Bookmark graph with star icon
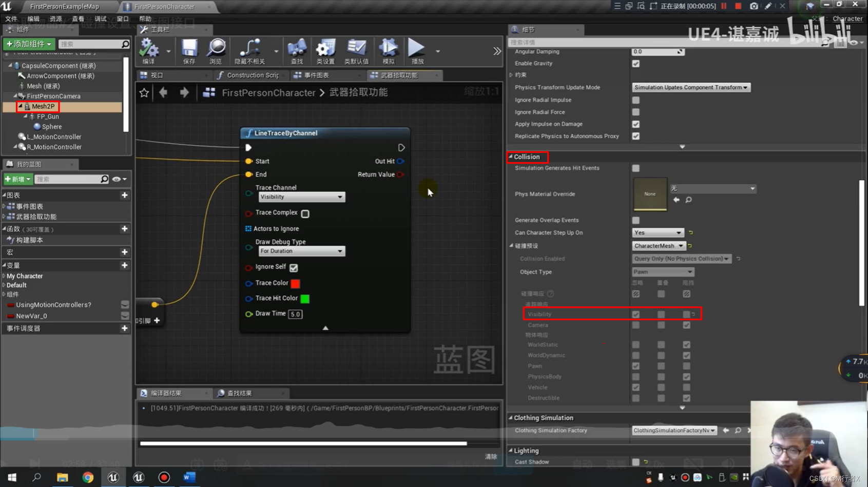The width and height of the screenshot is (868, 487). (144, 93)
